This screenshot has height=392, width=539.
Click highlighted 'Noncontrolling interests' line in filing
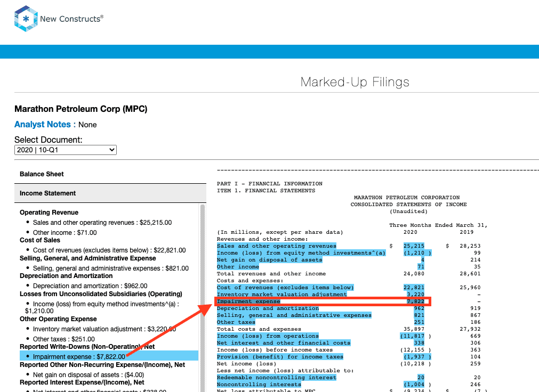pyautogui.click(x=259, y=384)
